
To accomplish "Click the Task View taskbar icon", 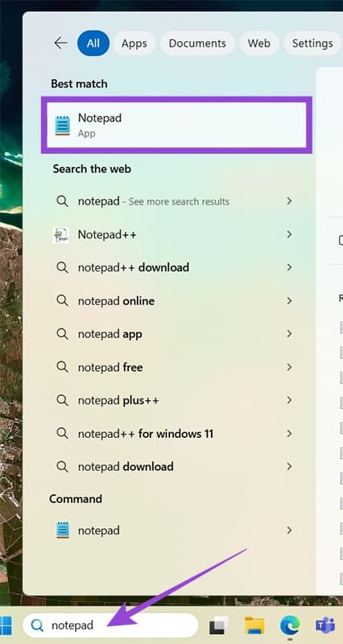I will pos(218,626).
